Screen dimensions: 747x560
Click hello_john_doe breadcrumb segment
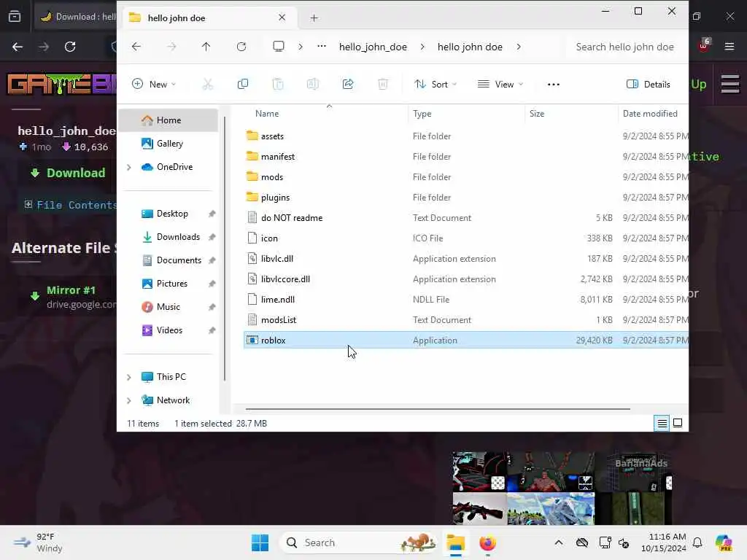(373, 47)
